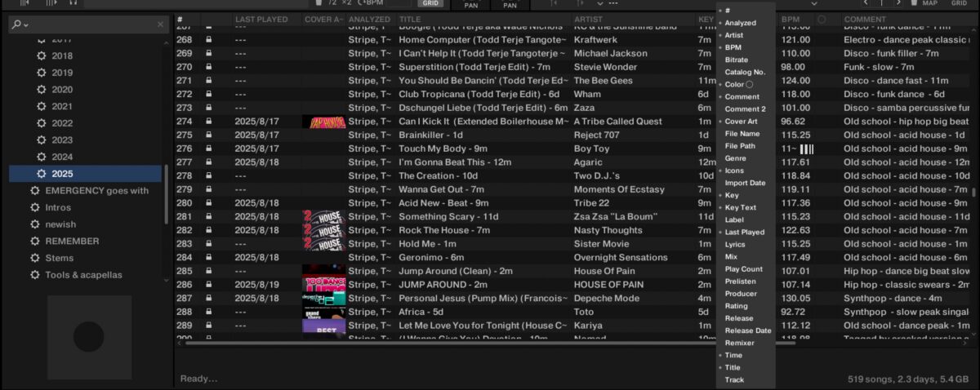
Task: Select Genre in the column menu
Action: coord(735,158)
